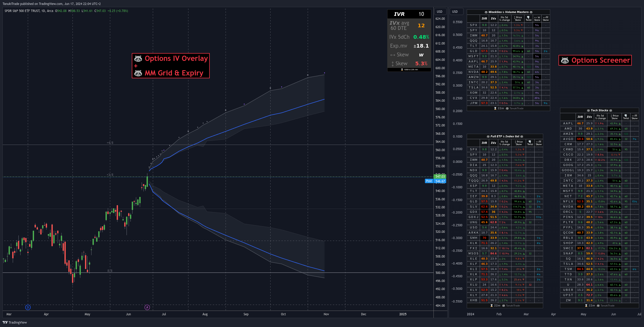Click raccoon icon beside Options IV Overlay
The width and height of the screenshot is (644, 327).
click(x=138, y=59)
